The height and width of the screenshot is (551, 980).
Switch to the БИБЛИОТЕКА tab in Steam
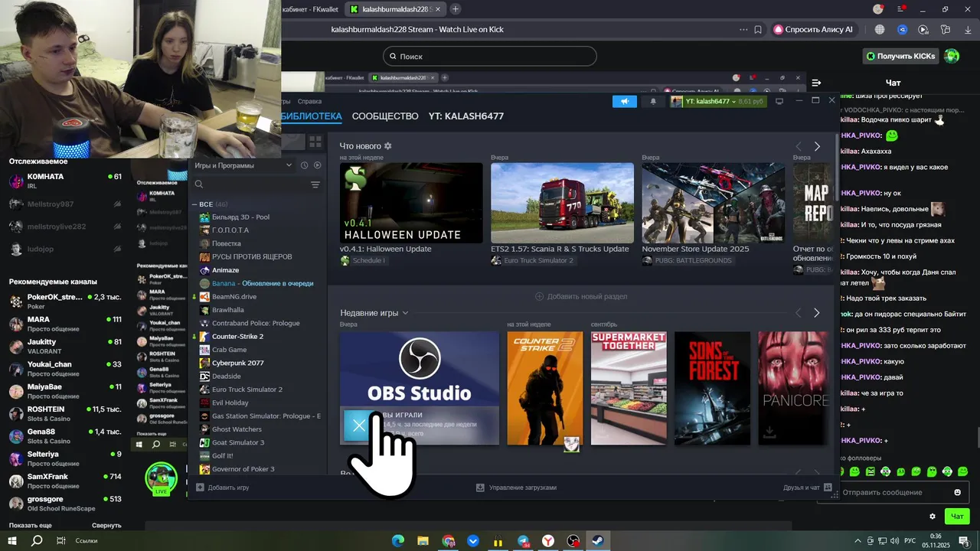point(311,116)
